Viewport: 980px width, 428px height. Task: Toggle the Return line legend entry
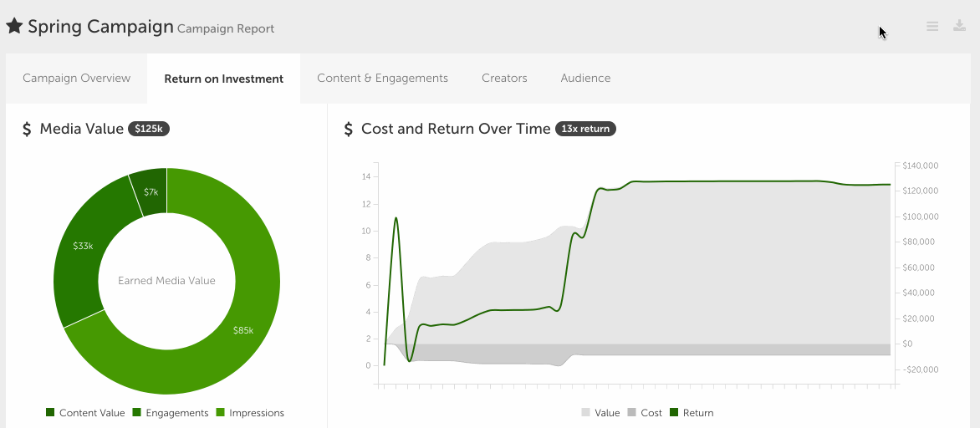point(692,413)
